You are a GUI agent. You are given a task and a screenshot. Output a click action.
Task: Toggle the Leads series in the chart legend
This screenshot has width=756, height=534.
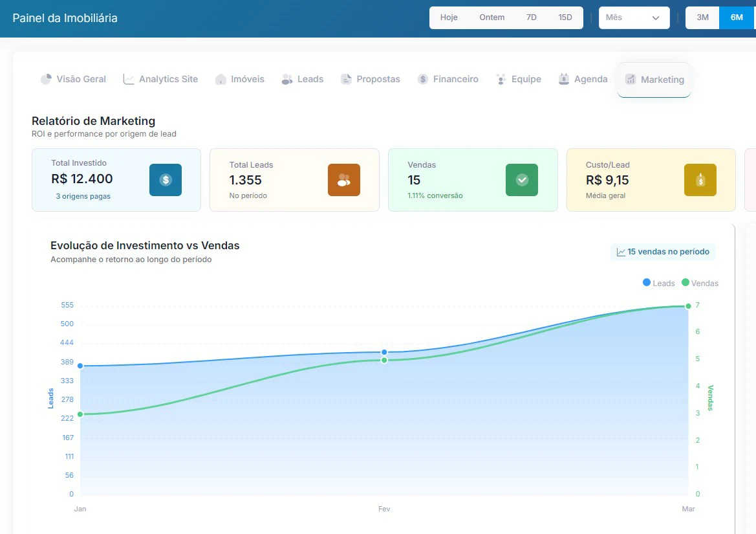pyautogui.click(x=659, y=283)
